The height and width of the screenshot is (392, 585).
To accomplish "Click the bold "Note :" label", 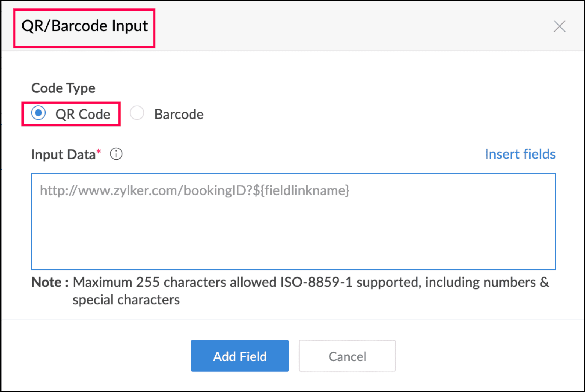I will (50, 282).
